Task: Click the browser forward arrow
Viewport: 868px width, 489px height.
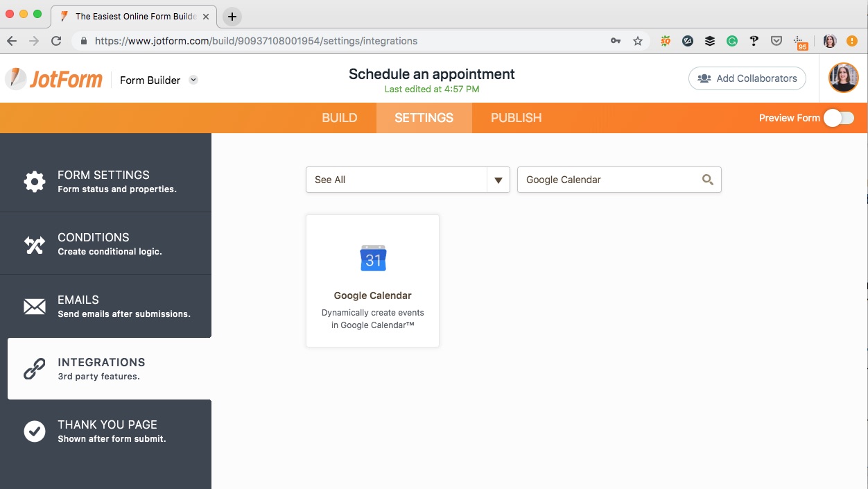Action: (x=34, y=41)
